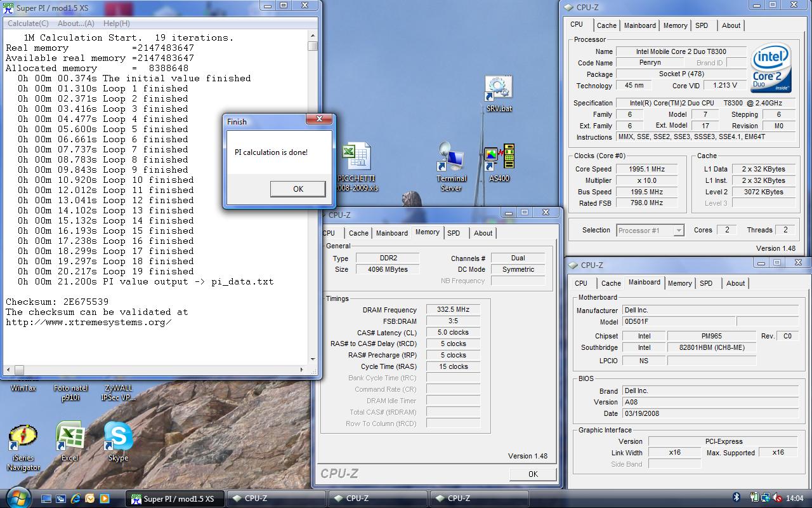This screenshot has width=812, height=508.
Task: Open the iSeries Navigator desktop icon
Action: pos(23,448)
